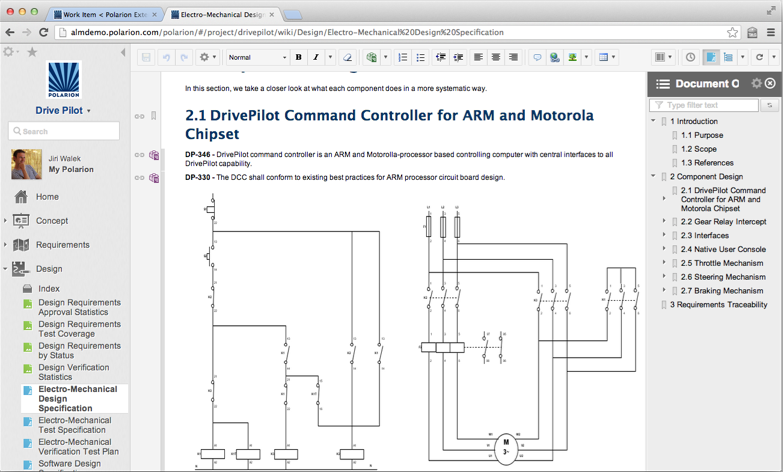
Task: Collapse the 1 Introduction outline node
Action: point(653,121)
